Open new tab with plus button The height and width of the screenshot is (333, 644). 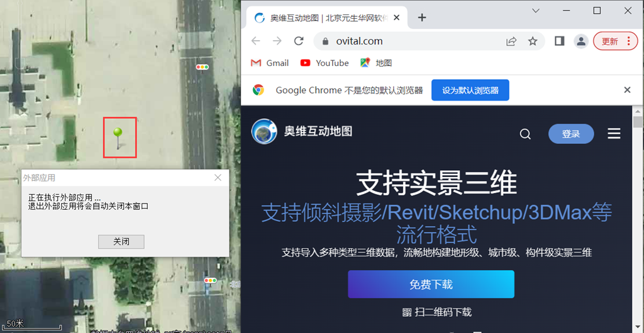coord(422,18)
